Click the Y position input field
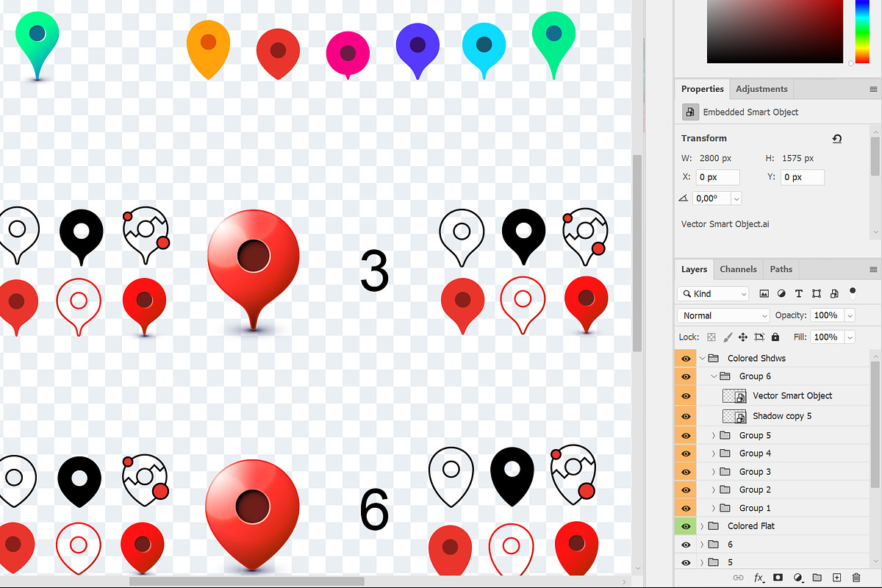Screen dimensions: 882x588 [803, 177]
